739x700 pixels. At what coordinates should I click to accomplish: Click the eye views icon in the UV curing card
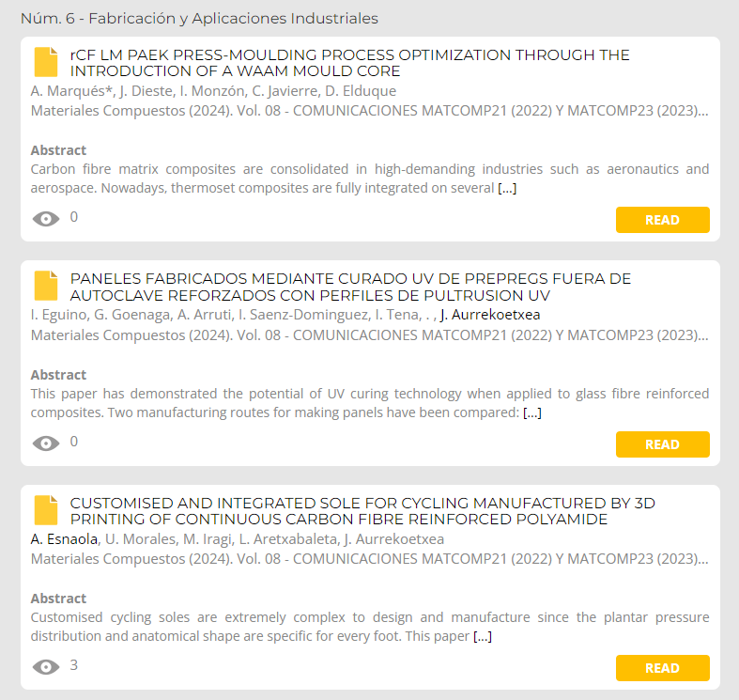point(46,443)
